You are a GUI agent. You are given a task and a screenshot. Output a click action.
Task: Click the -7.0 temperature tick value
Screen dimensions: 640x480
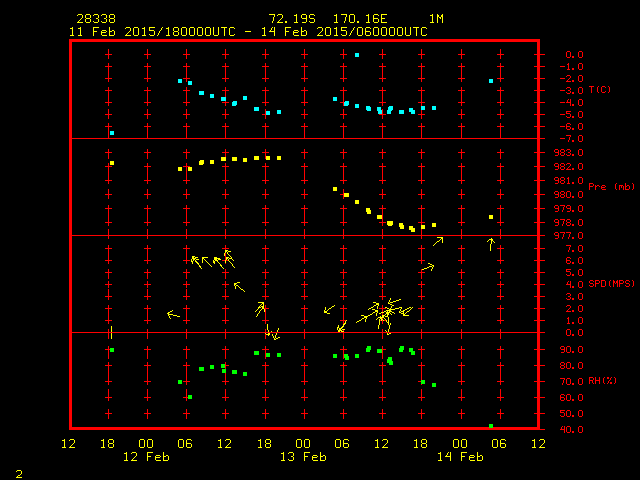pos(571,139)
